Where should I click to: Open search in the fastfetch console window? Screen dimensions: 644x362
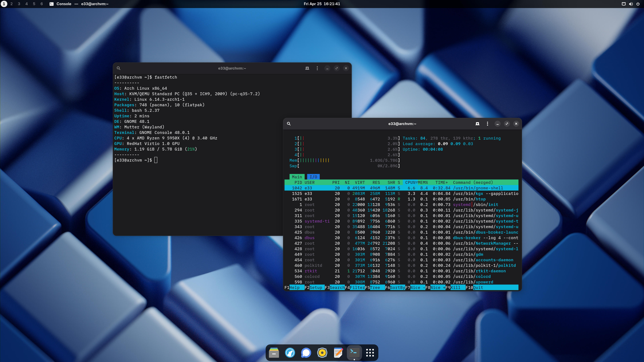coord(119,68)
